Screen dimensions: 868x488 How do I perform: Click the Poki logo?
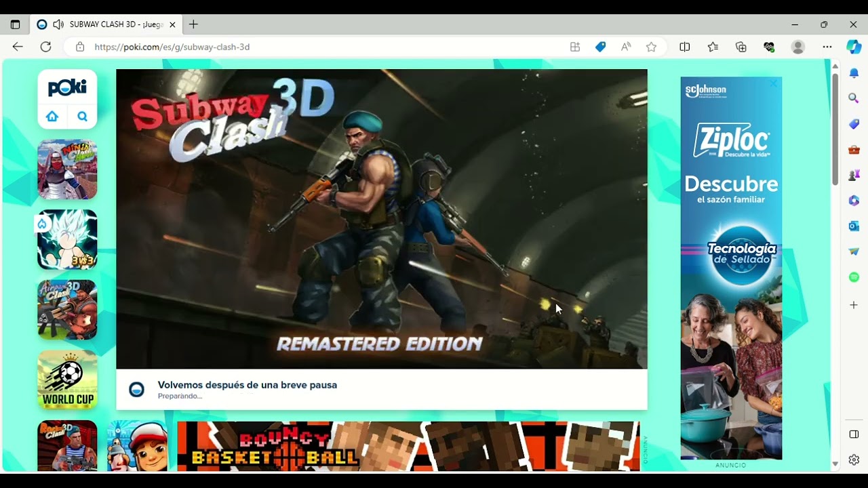[67, 88]
